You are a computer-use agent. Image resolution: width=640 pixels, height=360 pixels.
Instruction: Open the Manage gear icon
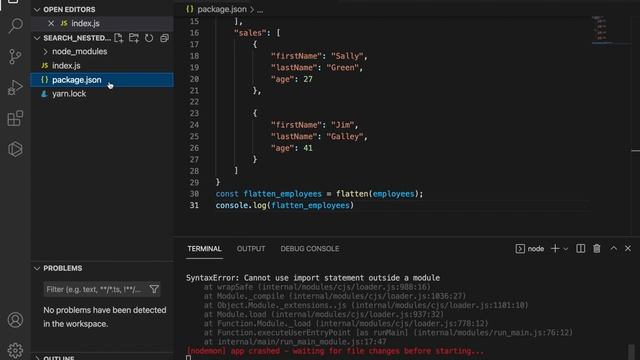point(15,350)
